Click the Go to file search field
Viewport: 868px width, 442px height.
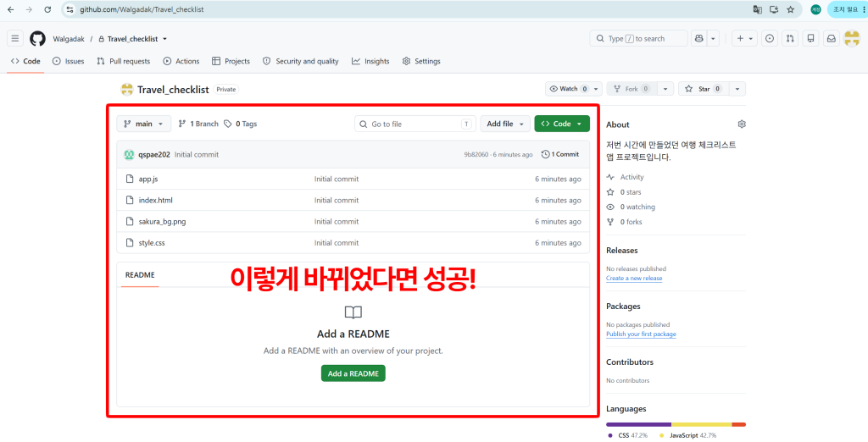point(415,124)
